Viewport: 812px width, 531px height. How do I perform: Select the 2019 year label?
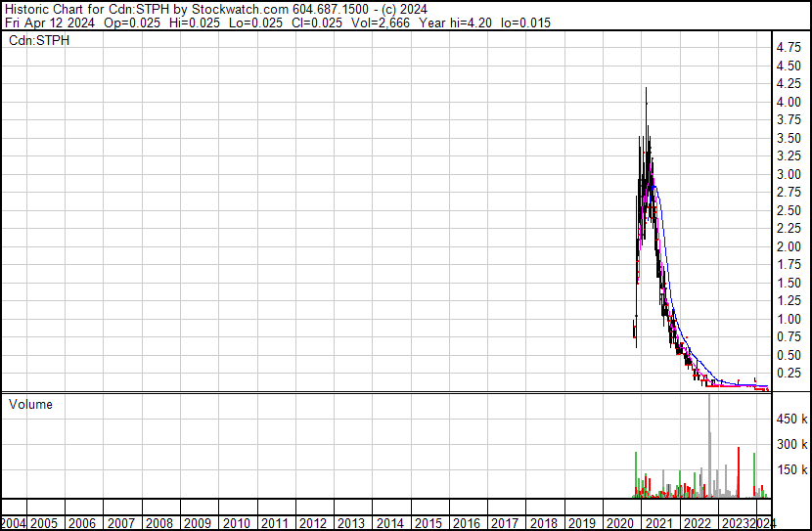(x=582, y=523)
